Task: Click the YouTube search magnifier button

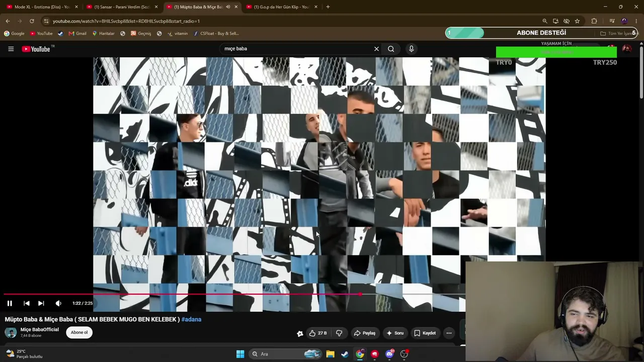Action: (x=391, y=49)
